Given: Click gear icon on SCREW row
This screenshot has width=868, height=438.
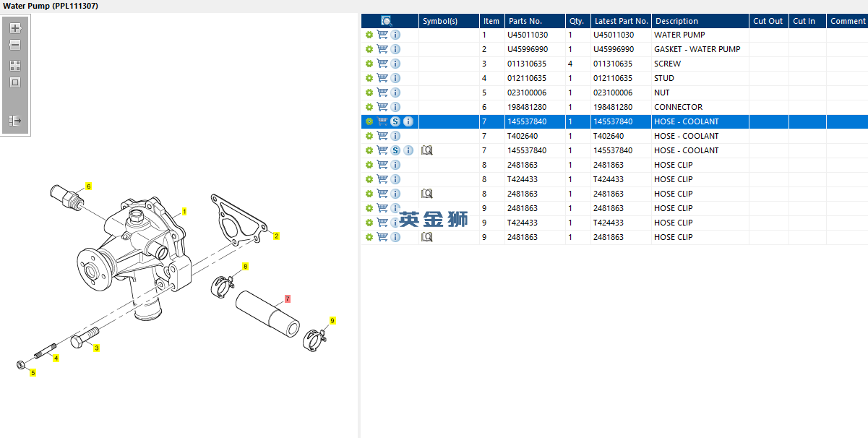Looking at the screenshot, I should (x=369, y=64).
